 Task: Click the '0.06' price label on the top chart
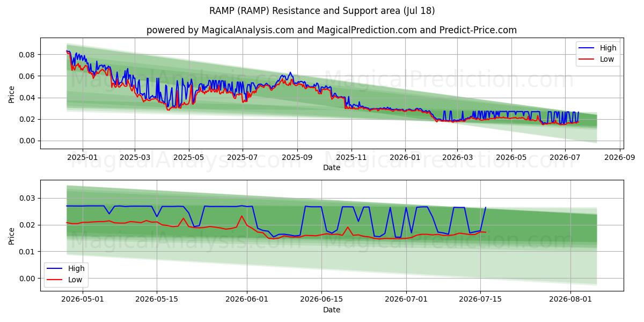coord(27,76)
